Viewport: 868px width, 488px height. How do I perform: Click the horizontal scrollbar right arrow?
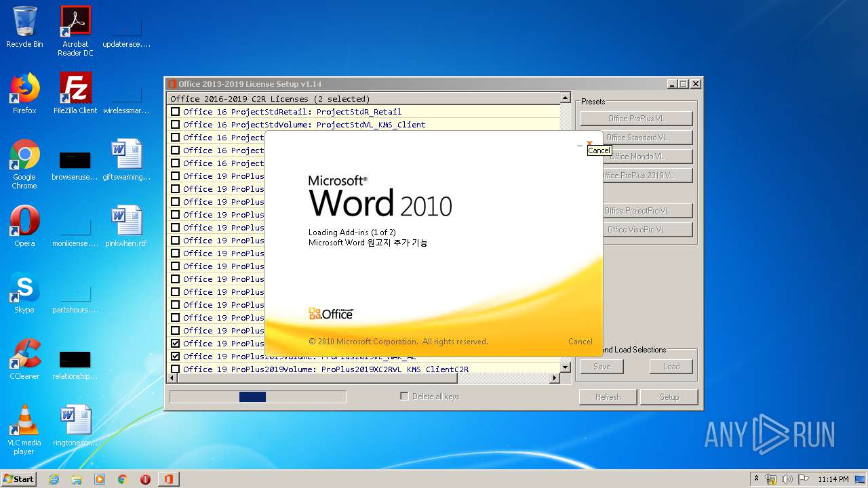(x=555, y=378)
